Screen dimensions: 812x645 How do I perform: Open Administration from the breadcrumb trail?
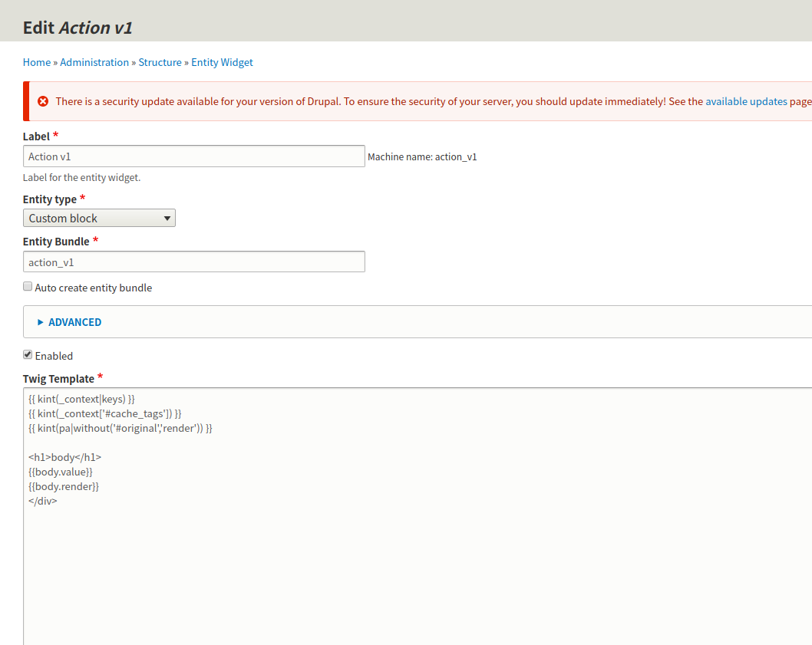94,62
